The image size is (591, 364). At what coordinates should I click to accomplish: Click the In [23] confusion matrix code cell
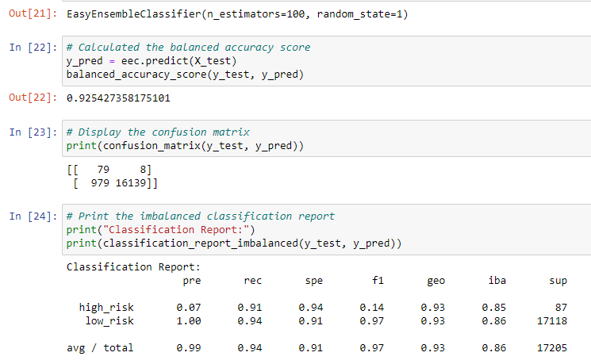click(x=326, y=139)
